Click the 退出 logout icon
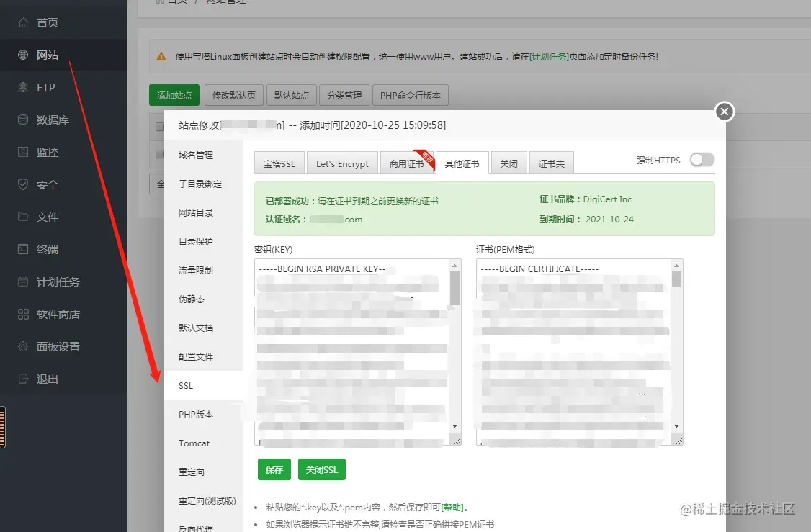Viewport: 811px width, 532px height. click(23, 379)
